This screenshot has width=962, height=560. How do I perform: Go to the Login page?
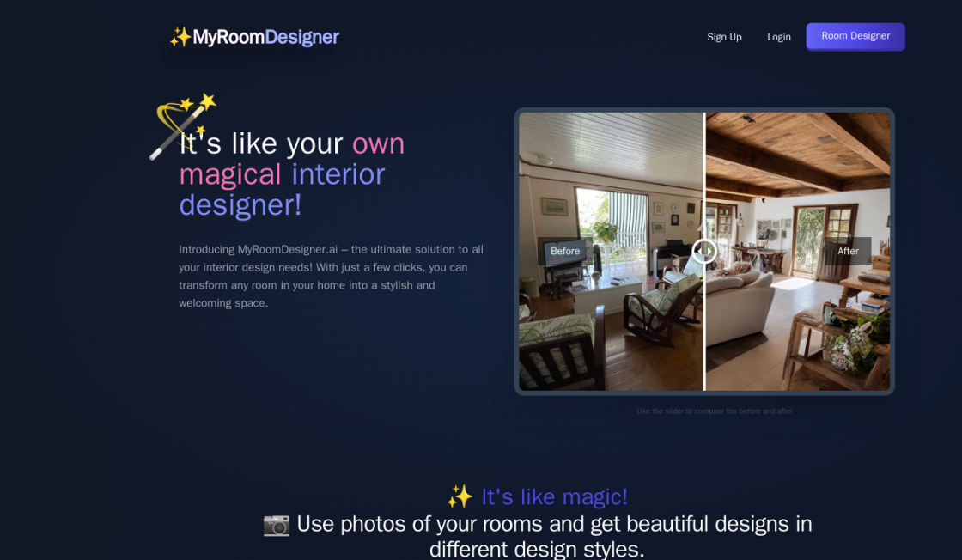tap(778, 37)
